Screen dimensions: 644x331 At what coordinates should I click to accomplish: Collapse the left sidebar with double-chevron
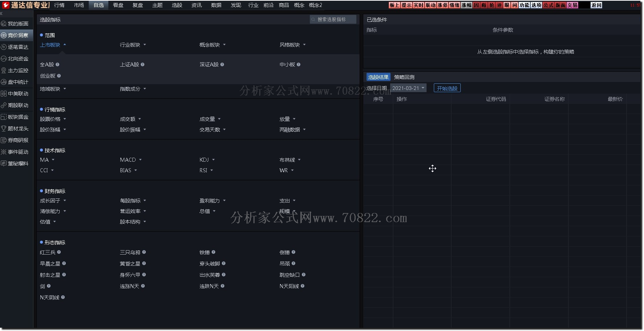coord(1,13)
